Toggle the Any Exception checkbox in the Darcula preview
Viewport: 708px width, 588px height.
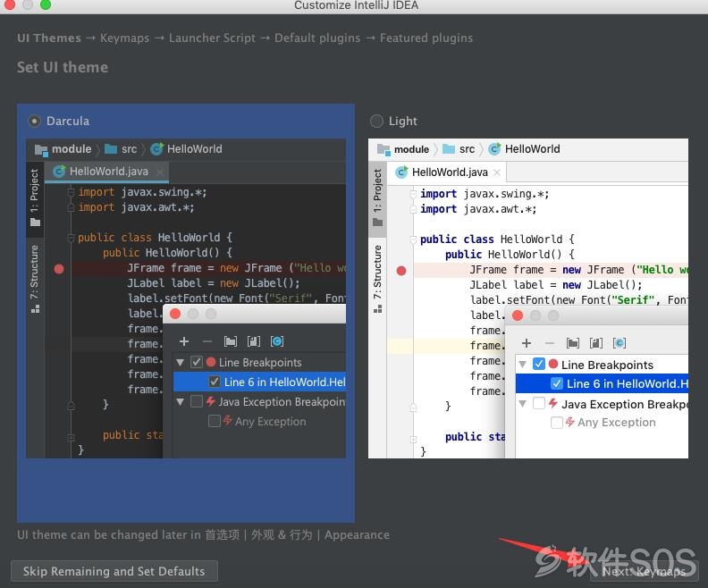[x=215, y=421]
